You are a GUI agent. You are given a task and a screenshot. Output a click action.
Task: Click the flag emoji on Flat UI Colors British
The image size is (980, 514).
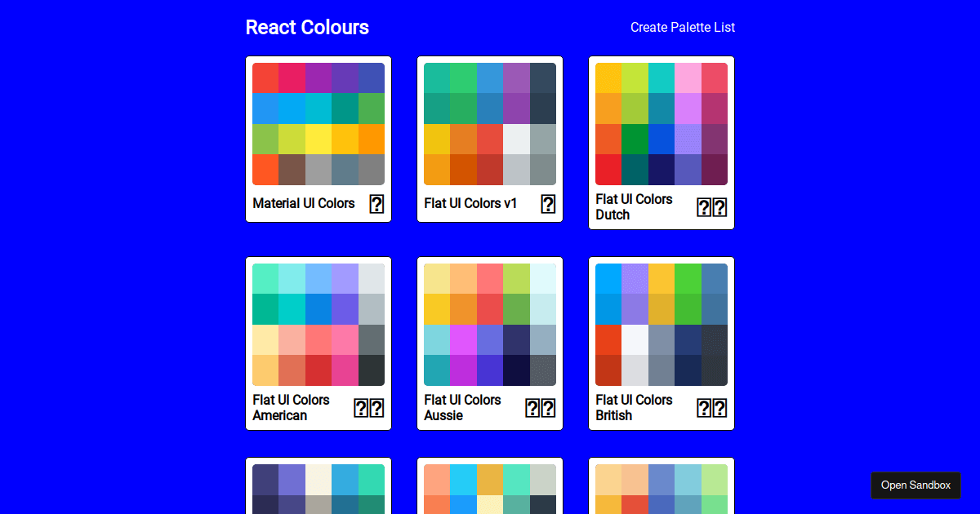pyautogui.click(x=711, y=408)
